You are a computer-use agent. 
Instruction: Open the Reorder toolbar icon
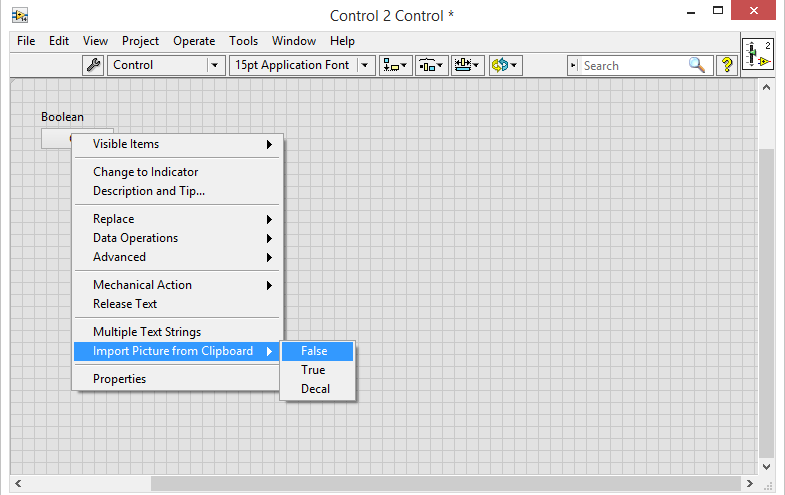click(x=505, y=65)
